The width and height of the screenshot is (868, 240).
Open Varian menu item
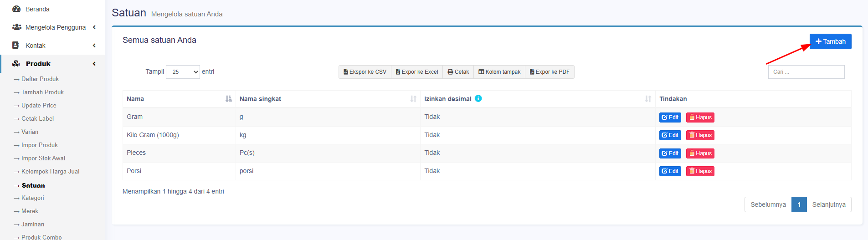pos(30,132)
